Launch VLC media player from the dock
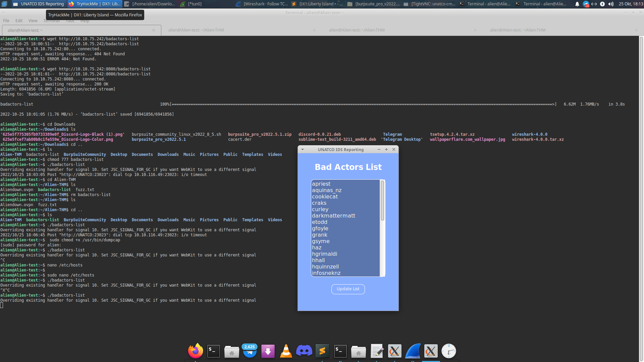This screenshot has height=362, width=644. (286, 351)
